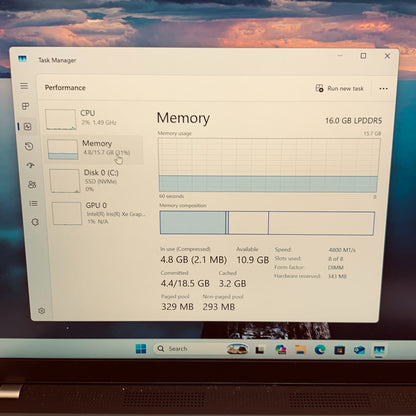
Task: Open the Users page icon
Action: pyautogui.click(x=32, y=184)
